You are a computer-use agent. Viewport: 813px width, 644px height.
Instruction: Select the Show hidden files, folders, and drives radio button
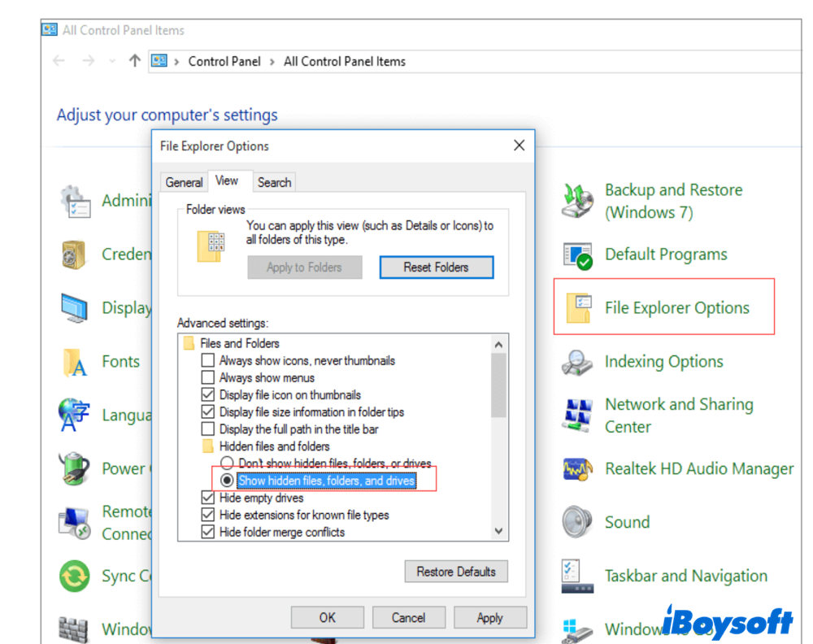click(228, 479)
